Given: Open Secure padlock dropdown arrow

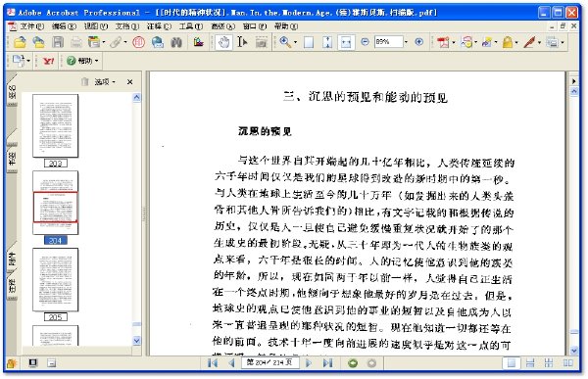Looking at the screenshot, I should tap(516, 42).
